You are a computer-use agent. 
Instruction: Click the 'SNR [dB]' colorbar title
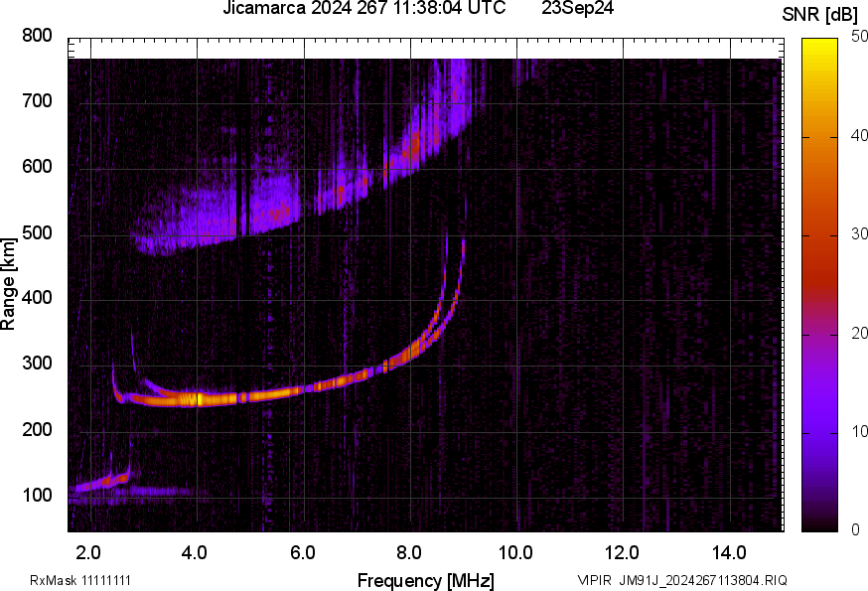click(819, 15)
